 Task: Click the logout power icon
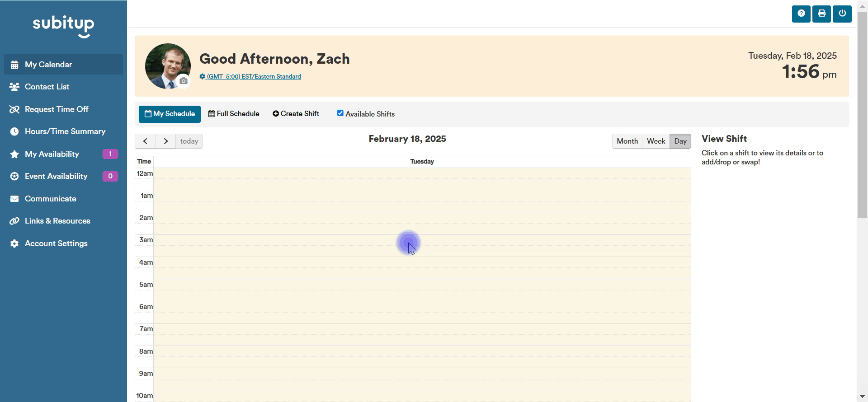841,14
